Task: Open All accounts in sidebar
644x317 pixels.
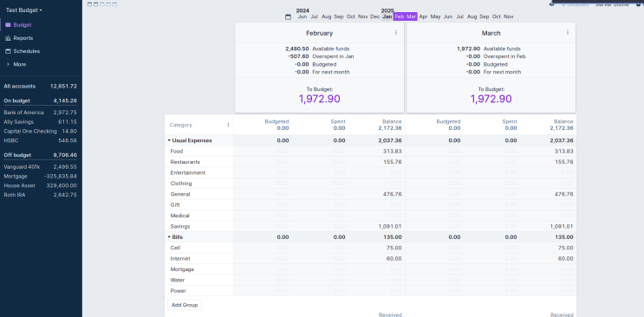Action: pyautogui.click(x=40, y=87)
